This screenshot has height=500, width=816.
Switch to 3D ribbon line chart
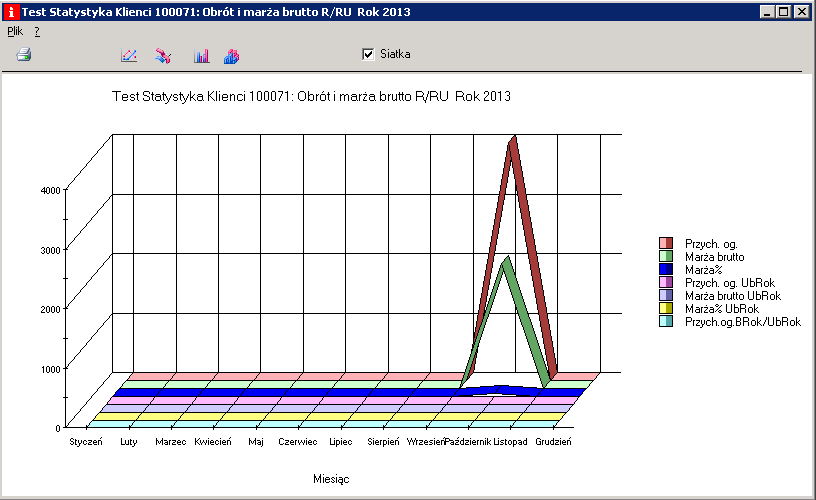(163, 56)
